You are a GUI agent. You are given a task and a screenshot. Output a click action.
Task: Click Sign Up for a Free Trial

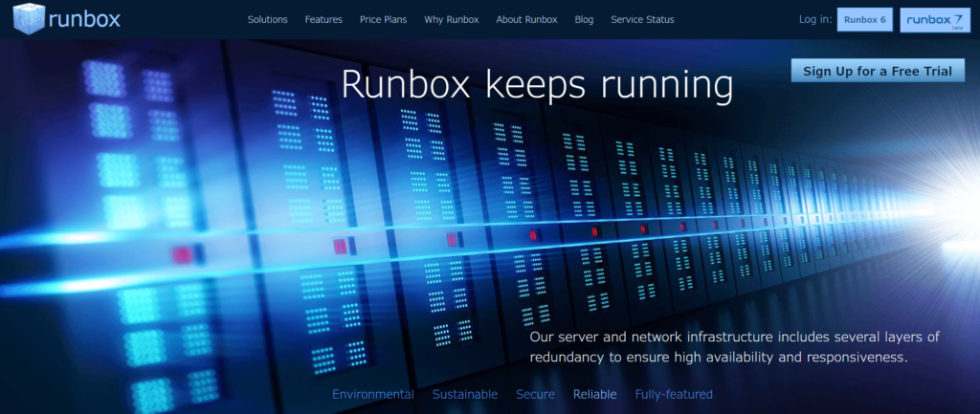pyautogui.click(x=878, y=71)
